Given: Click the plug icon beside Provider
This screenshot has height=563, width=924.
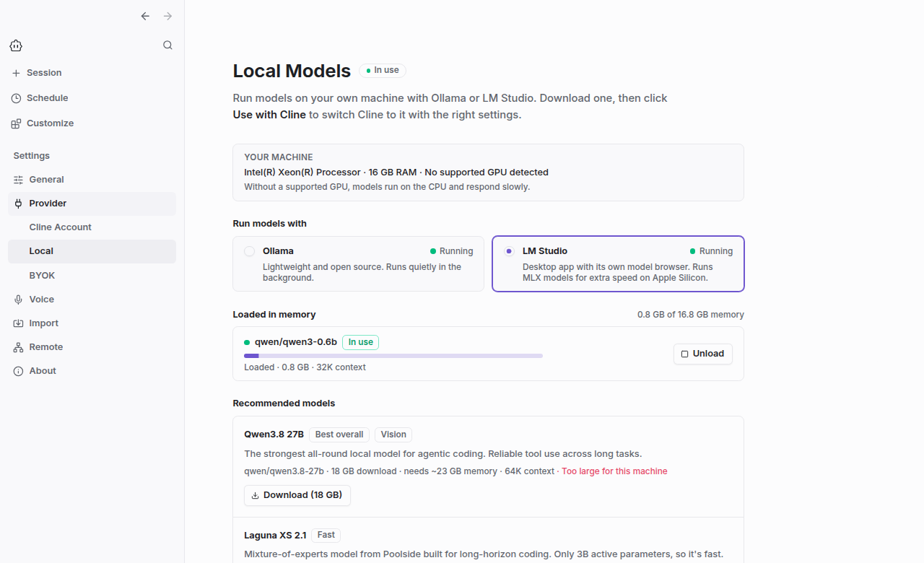Looking at the screenshot, I should coord(18,204).
